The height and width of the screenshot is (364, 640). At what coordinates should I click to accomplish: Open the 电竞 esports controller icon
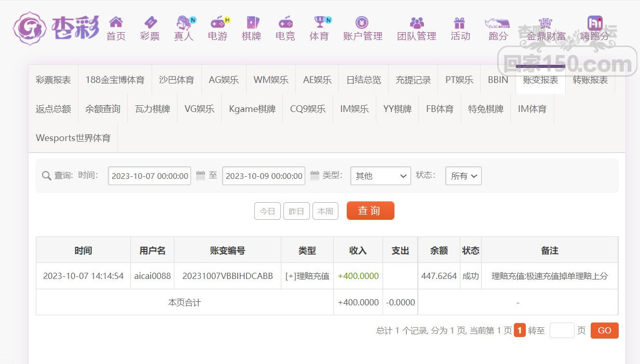285,22
